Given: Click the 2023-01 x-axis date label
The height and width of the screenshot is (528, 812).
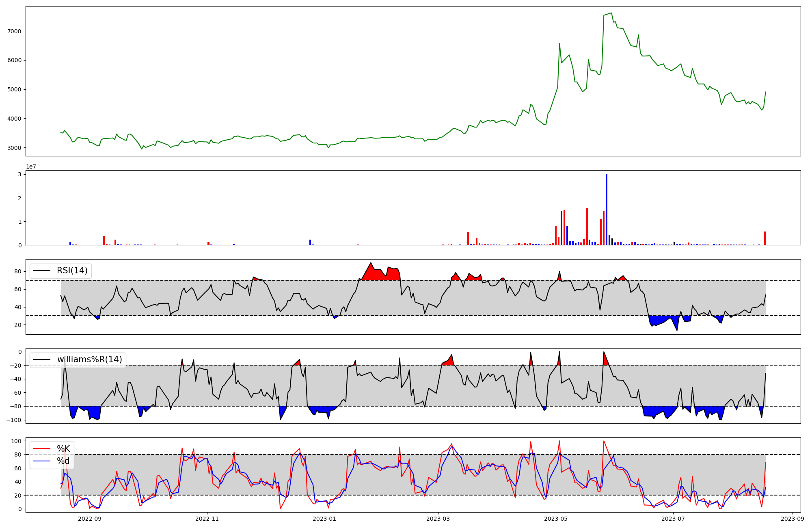Looking at the screenshot, I should coord(325,518).
